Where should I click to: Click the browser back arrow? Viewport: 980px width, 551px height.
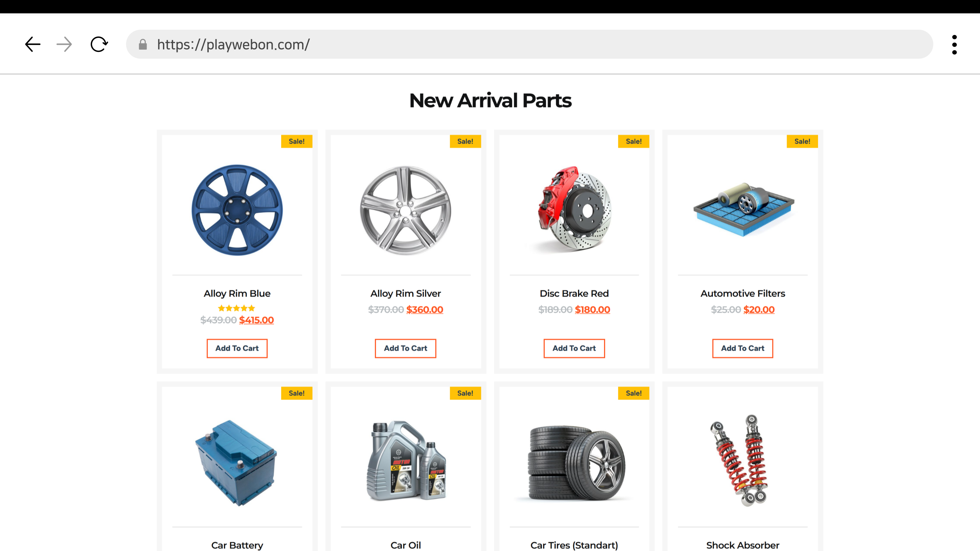33,44
